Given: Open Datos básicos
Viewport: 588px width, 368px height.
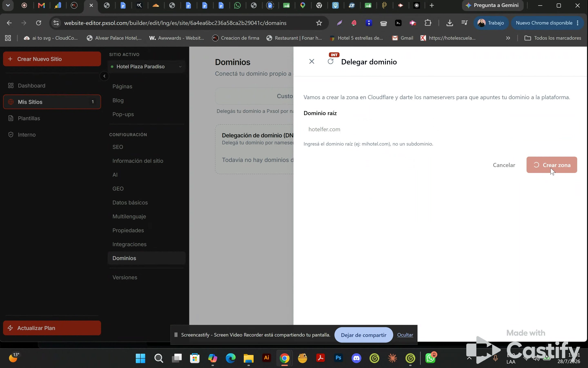Looking at the screenshot, I should pos(130,202).
